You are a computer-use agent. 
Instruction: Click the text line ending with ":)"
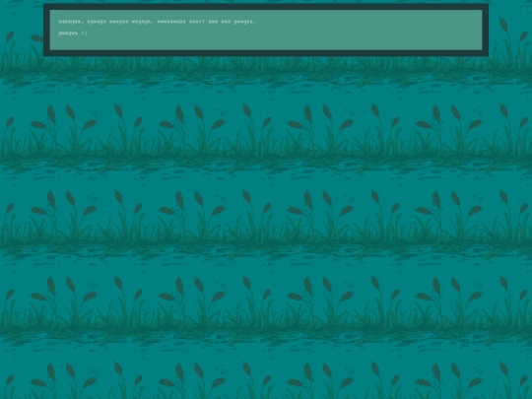73,33
